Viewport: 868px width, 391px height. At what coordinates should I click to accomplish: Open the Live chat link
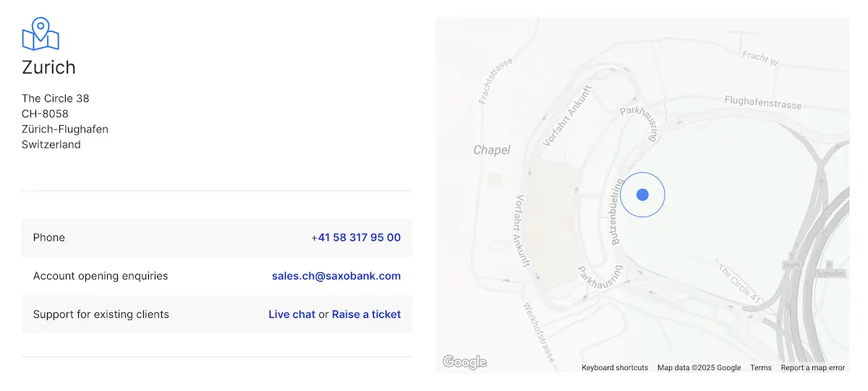[x=292, y=314]
